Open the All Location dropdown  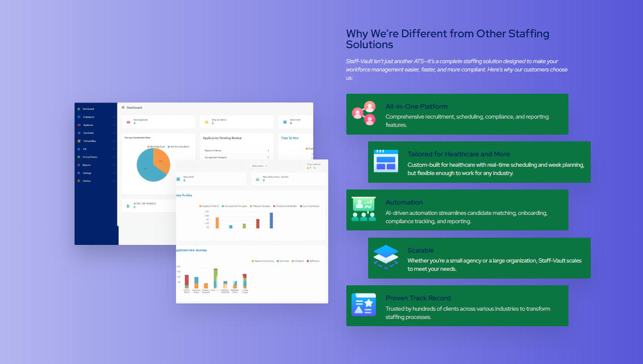pos(259,166)
